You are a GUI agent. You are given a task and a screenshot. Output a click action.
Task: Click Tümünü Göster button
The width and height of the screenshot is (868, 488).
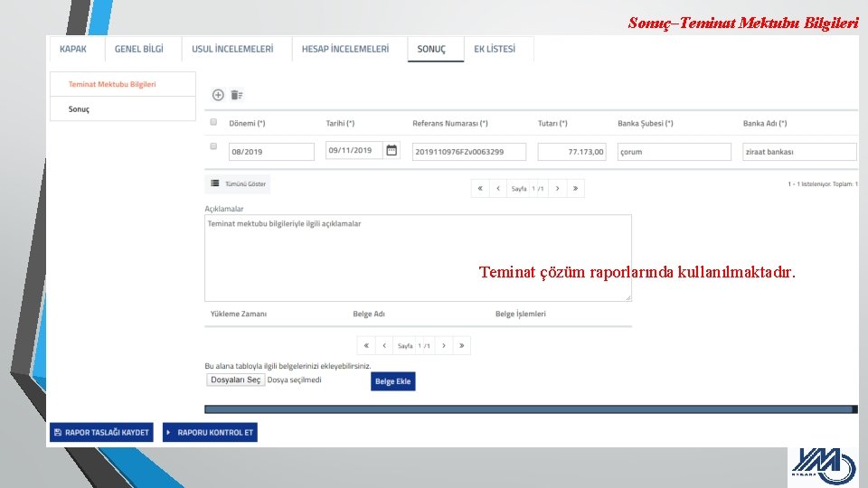pyautogui.click(x=238, y=183)
